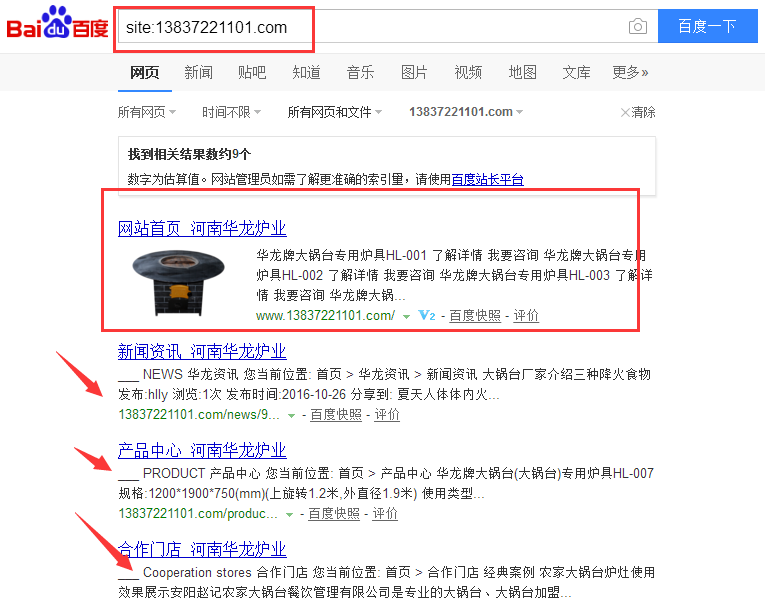The width and height of the screenshot is (765, 603).
Task: Click the Baidu logo
Action: point(57,24)
